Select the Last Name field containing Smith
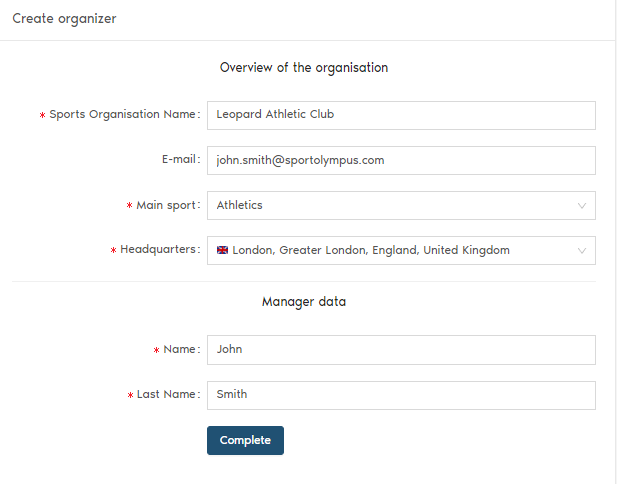The width and height of the screenshot is (617, 484). click(400, 395)
